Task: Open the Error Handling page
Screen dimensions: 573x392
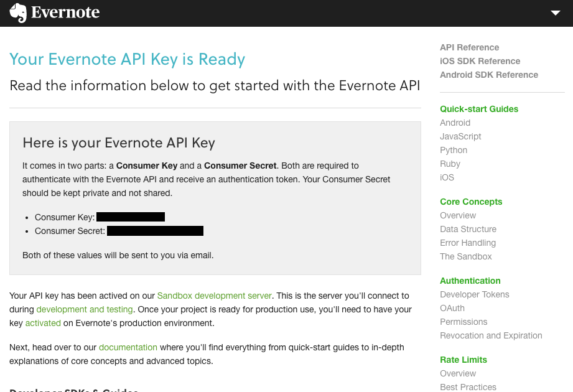Action: 468,243
